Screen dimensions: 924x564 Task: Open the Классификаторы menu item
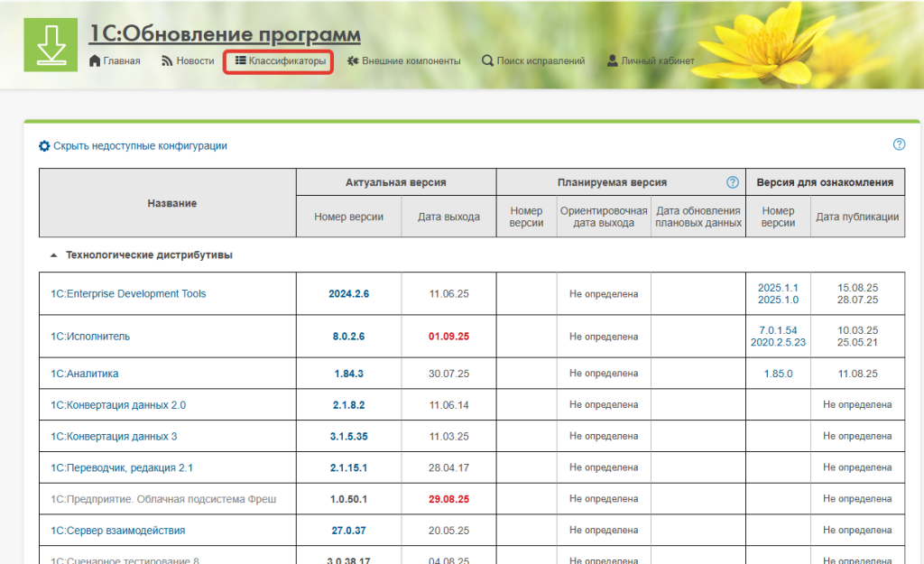pos(279,61)
